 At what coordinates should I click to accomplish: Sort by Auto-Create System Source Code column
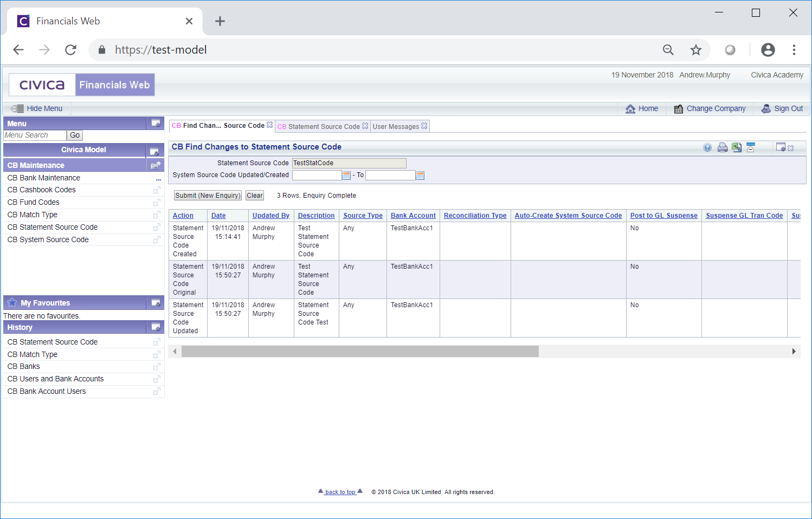point(569,216)
